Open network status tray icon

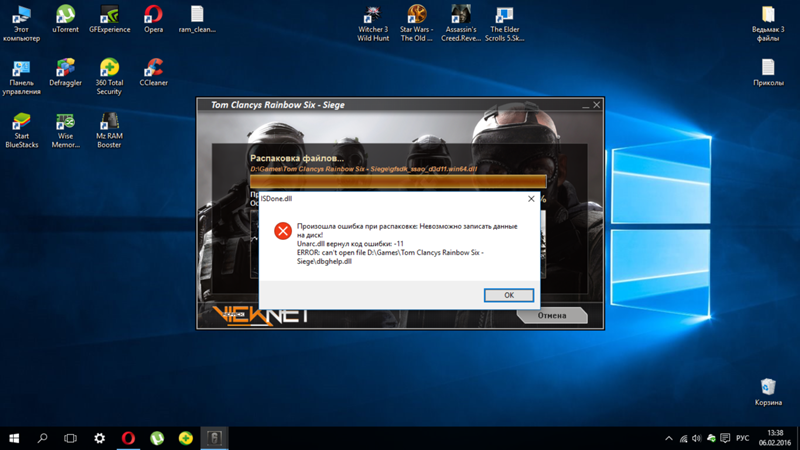tap(683, 439)
